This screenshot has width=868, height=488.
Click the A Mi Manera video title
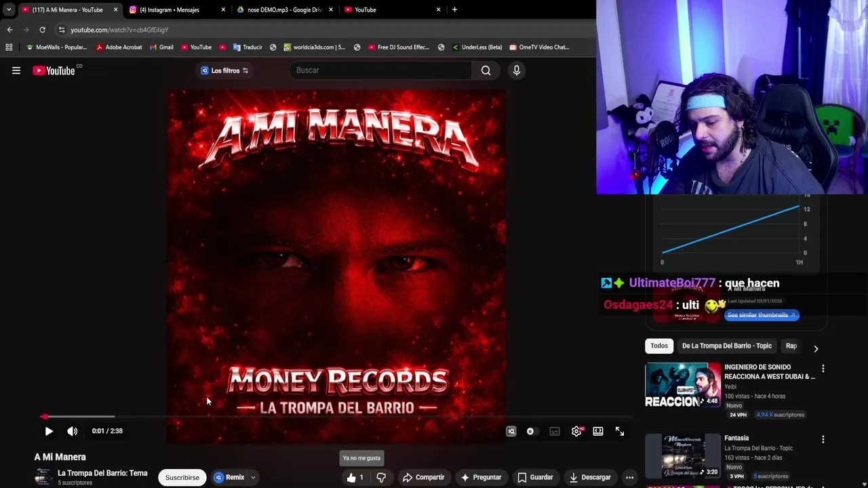[60, 457]
